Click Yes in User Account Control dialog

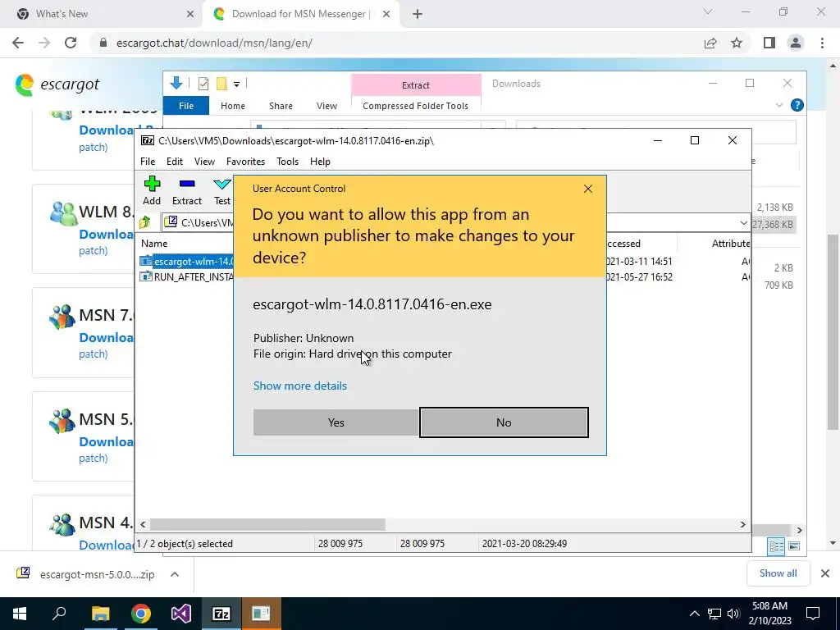point(336,422)
